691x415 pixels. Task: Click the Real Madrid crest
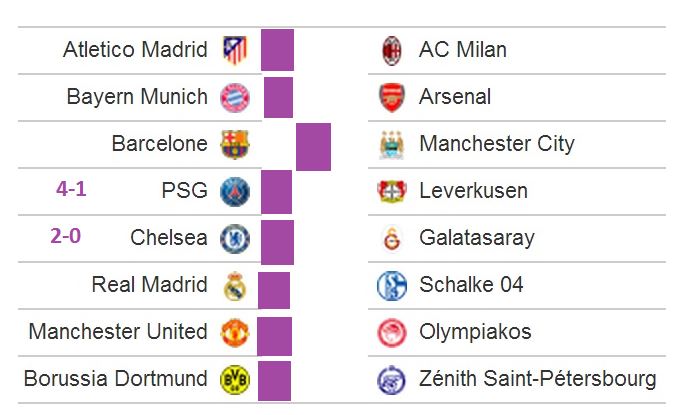pyautogui.click(x=235, y=286)
